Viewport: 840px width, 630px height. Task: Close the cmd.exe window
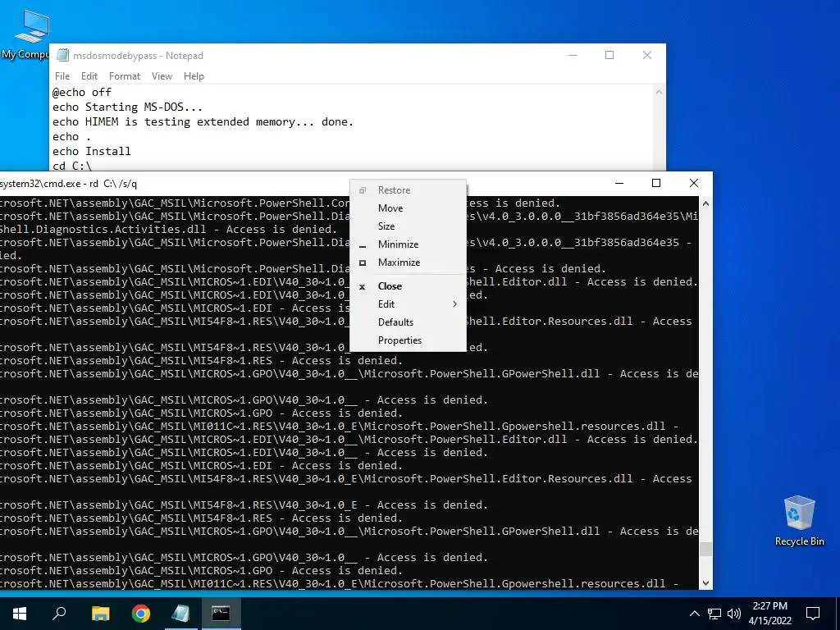click(x=694, y=183)
